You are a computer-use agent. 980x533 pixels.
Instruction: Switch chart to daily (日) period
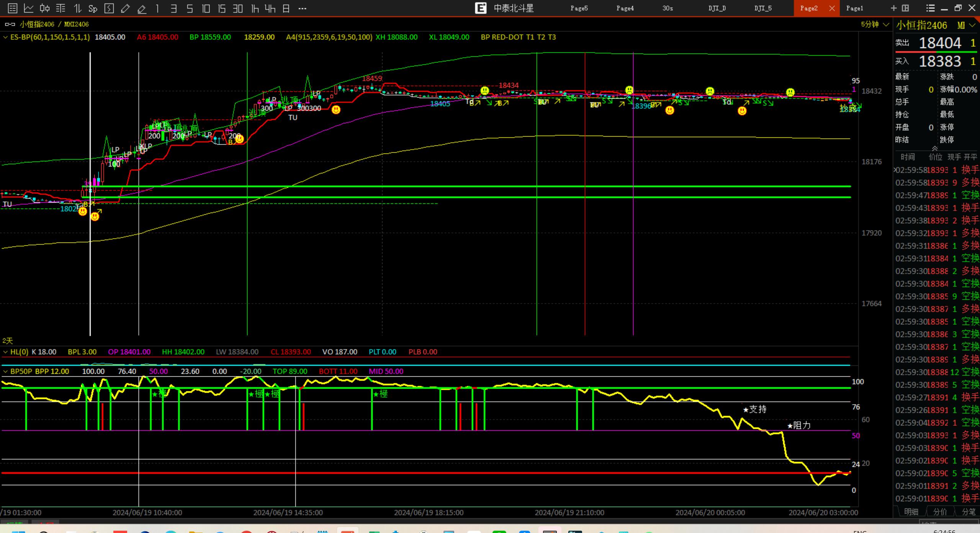(x=286, y=8)
